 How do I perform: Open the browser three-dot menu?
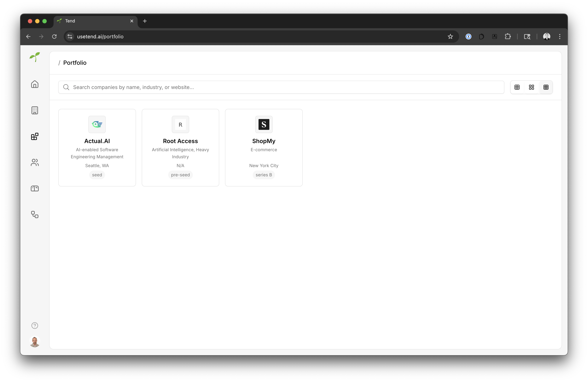[560, 36]
